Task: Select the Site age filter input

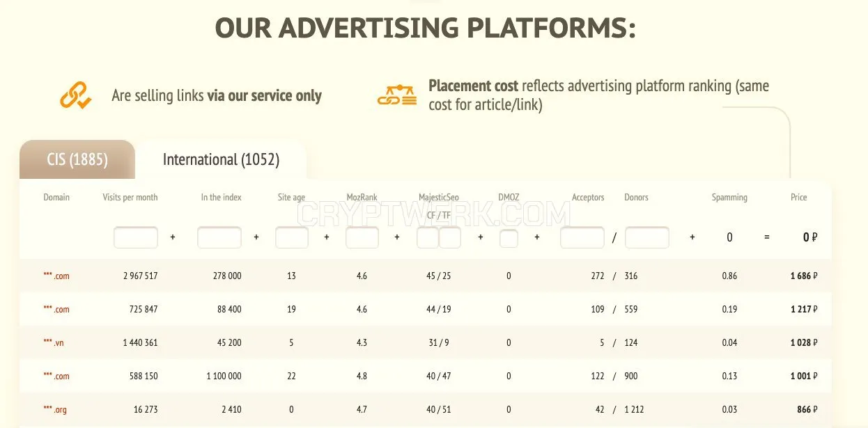Action: click(292, 237)
